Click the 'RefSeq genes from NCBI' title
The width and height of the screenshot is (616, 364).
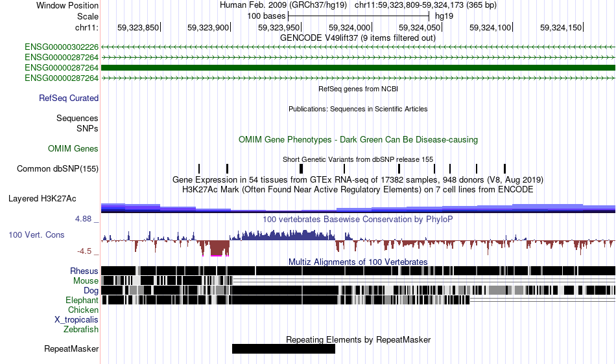pyautogui.click(x=359, y=89)
